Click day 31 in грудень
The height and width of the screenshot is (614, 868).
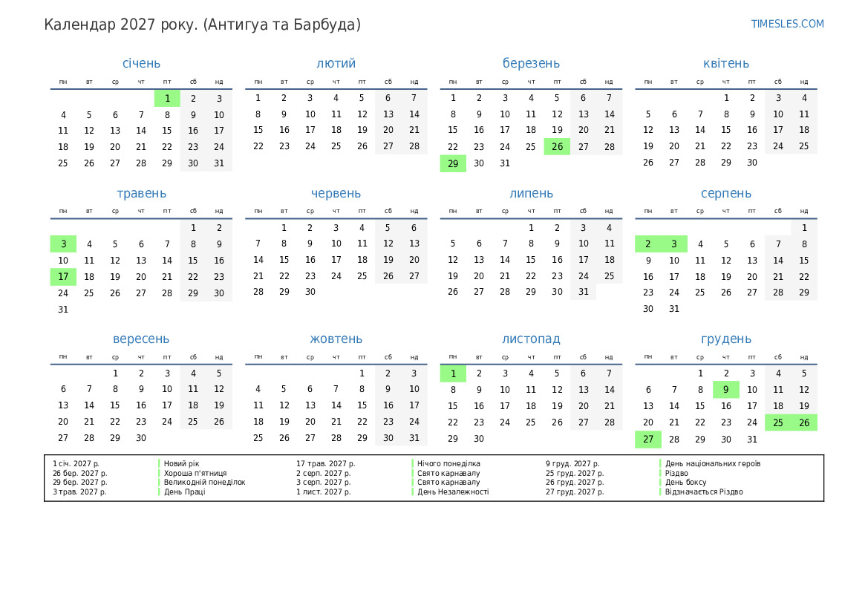[x=751, y=439]
